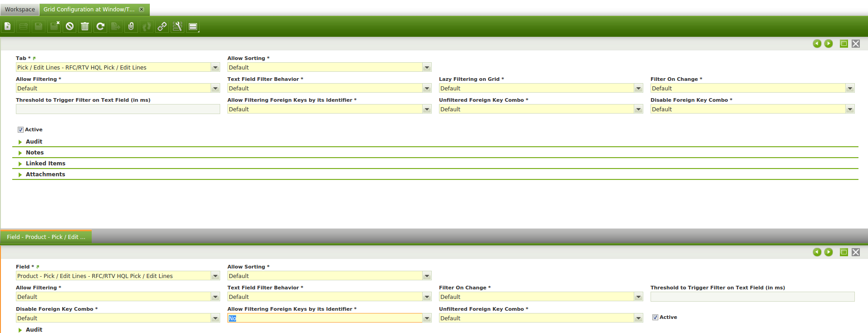Maximize the header form with the green square icon
868x333 pixels.
844,44
